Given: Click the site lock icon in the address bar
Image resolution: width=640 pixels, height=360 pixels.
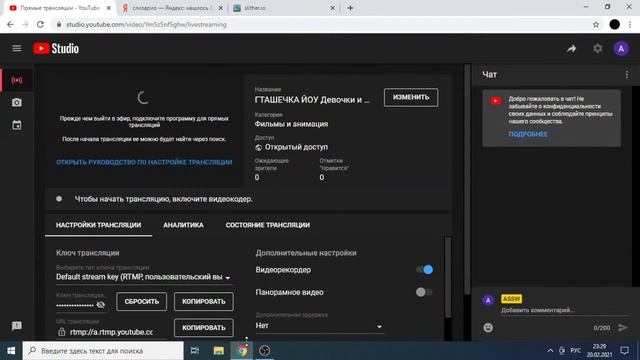Looking at the screenshot, I should tap(59, 24).
